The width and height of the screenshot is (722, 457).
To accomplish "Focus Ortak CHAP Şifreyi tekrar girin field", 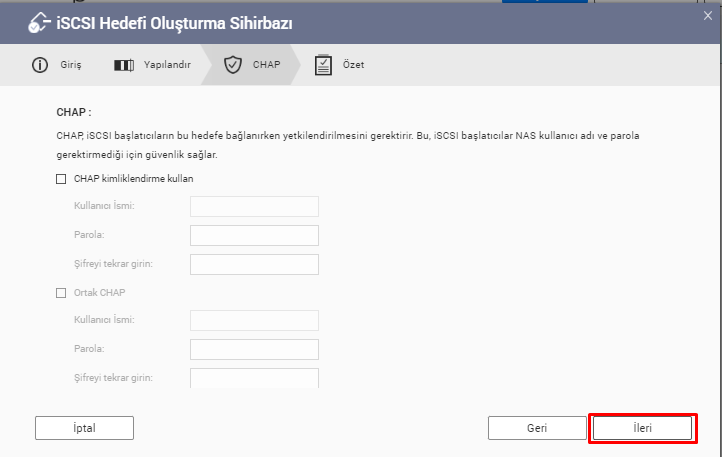I will coord(254,378).
